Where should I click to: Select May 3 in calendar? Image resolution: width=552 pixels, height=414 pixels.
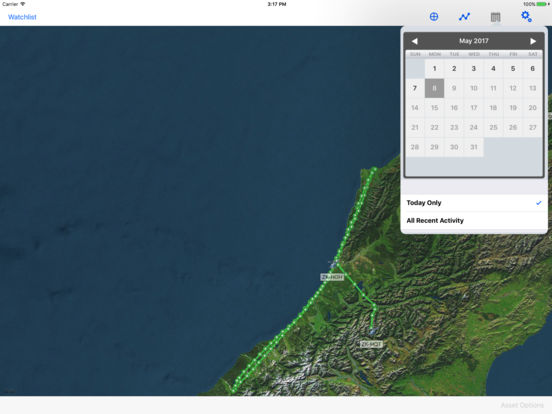click(x=473, y=68)
